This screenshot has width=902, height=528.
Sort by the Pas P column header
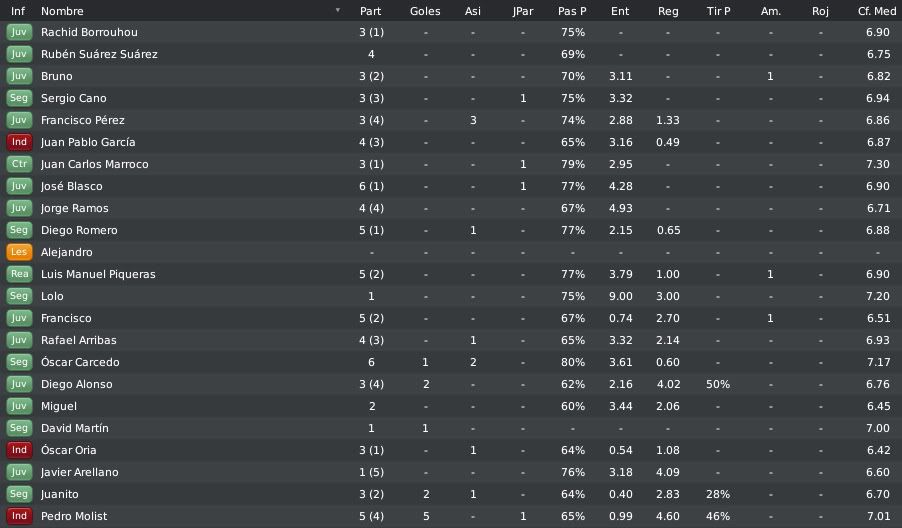572,11
